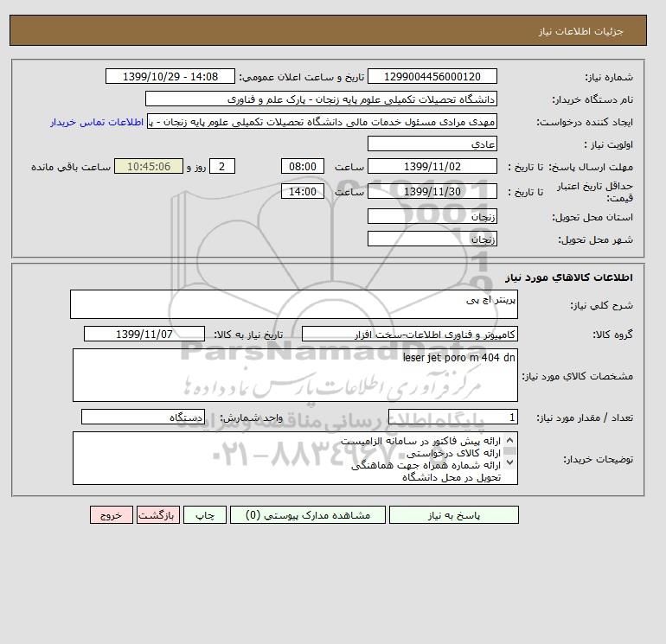This screenshot has width=666, height=644.
Task: Click price validity date 1399/11/30
Action: tap(432, 191)
